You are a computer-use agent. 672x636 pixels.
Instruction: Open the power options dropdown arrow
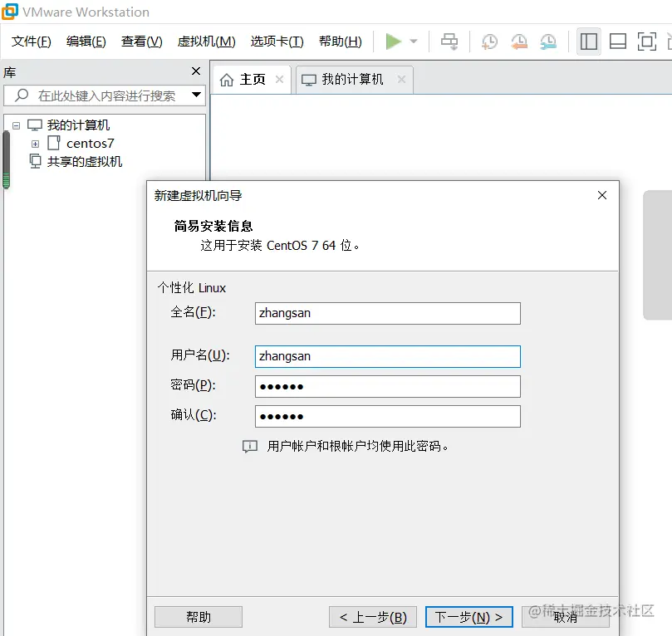414,42
